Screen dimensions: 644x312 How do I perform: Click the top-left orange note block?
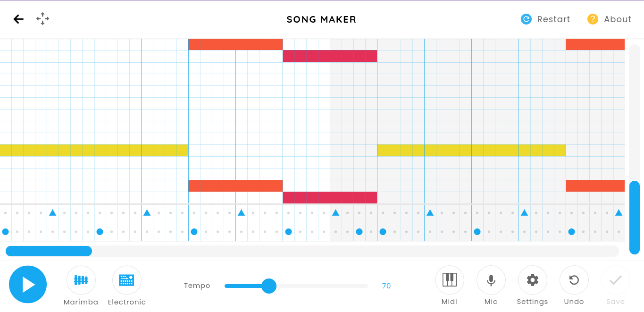235,44
